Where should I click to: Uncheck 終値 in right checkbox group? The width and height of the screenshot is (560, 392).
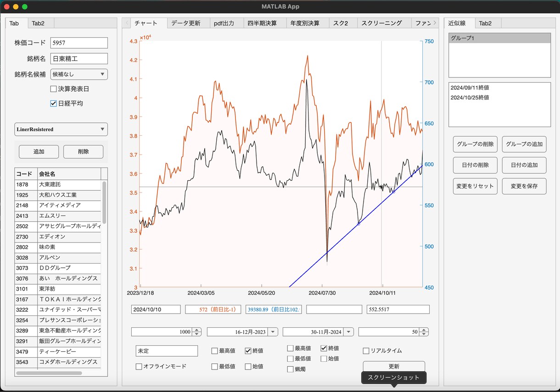point(324,348)
